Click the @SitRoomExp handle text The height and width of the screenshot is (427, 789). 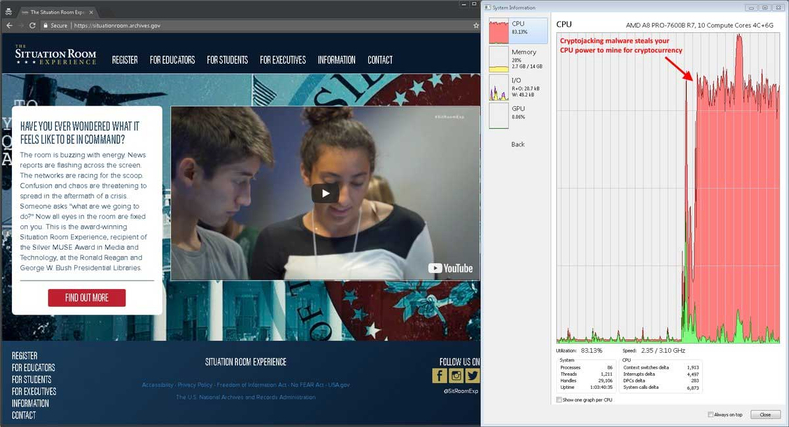[x=460, y=391]
